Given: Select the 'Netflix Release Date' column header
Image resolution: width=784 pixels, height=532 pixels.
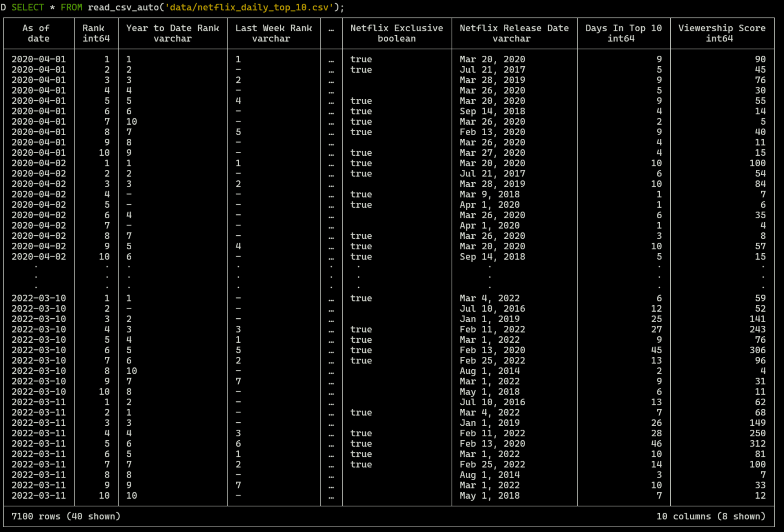Looking at the screenshot, I should tap(514, 33).
